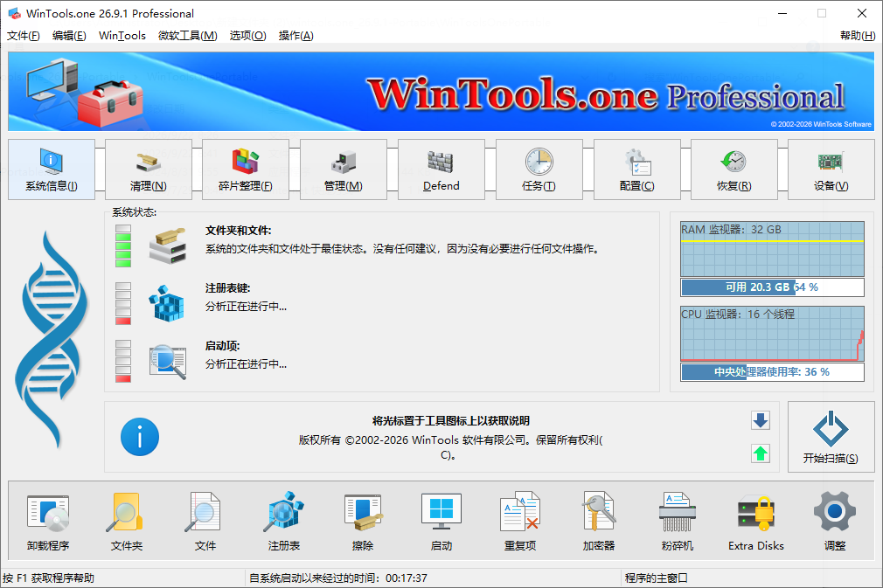Launch the 粉碎机 shredder tool
This screenshot has width=883, height=588.
point(678,521)
